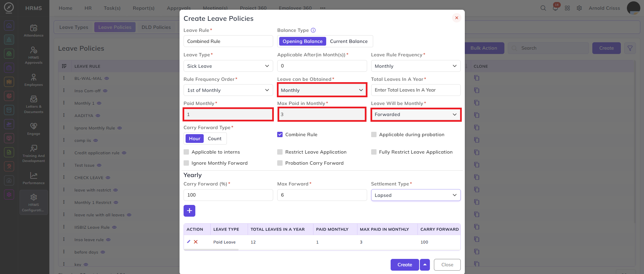
Task: Open the HR menu
Action: [88, 8]
